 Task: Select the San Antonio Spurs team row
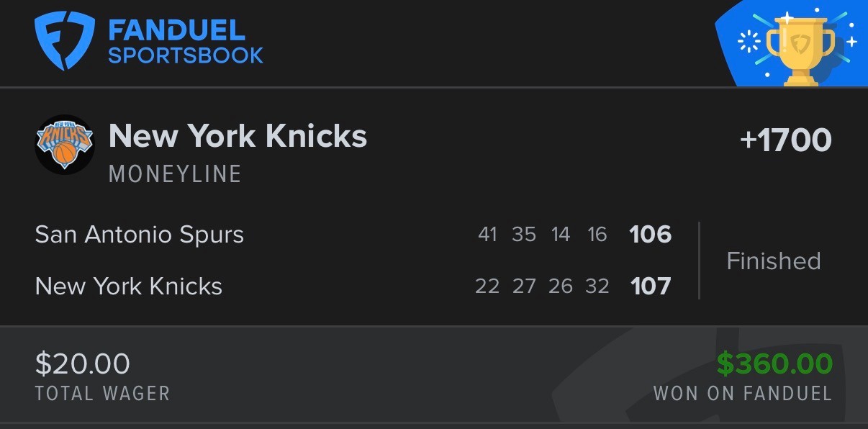coord(353,235)
